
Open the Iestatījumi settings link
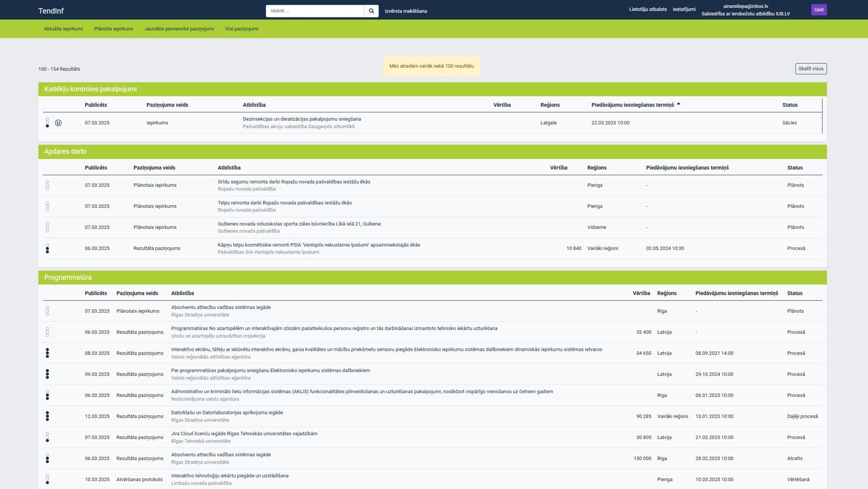click(684, 9)
